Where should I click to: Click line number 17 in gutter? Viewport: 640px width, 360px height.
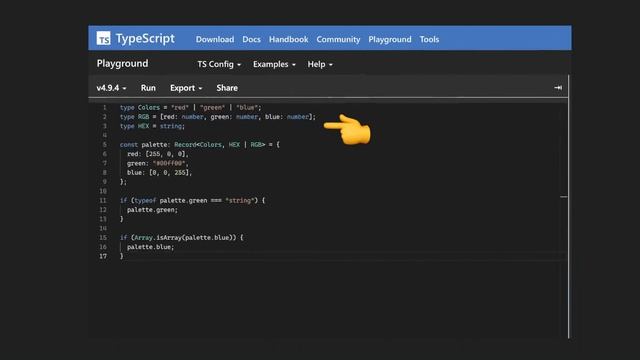point(103,256)
